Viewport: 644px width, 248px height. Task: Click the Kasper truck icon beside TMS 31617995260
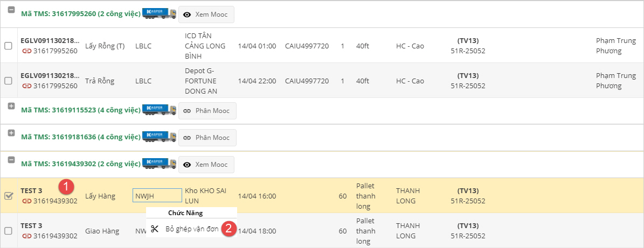159,14
